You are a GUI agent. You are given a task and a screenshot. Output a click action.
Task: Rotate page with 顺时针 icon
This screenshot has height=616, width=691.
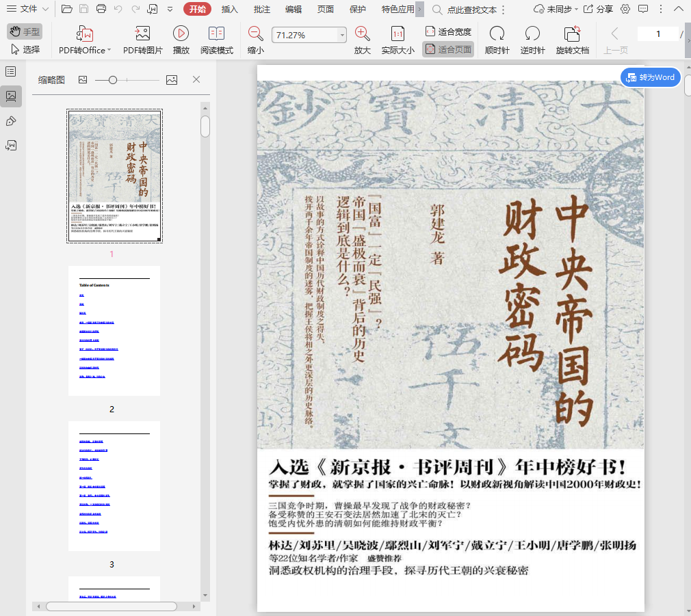(x=497, y=34)
